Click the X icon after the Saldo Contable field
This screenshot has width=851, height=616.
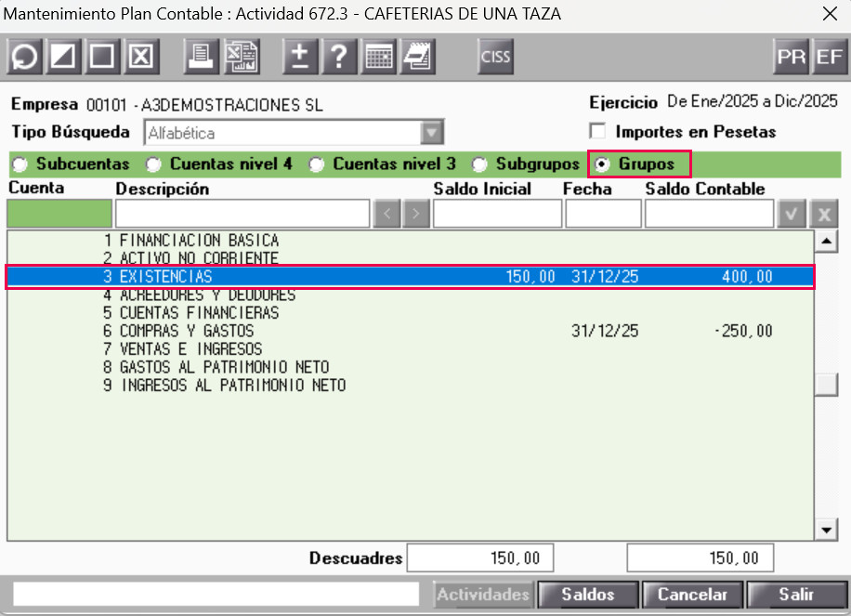(824, 214)
